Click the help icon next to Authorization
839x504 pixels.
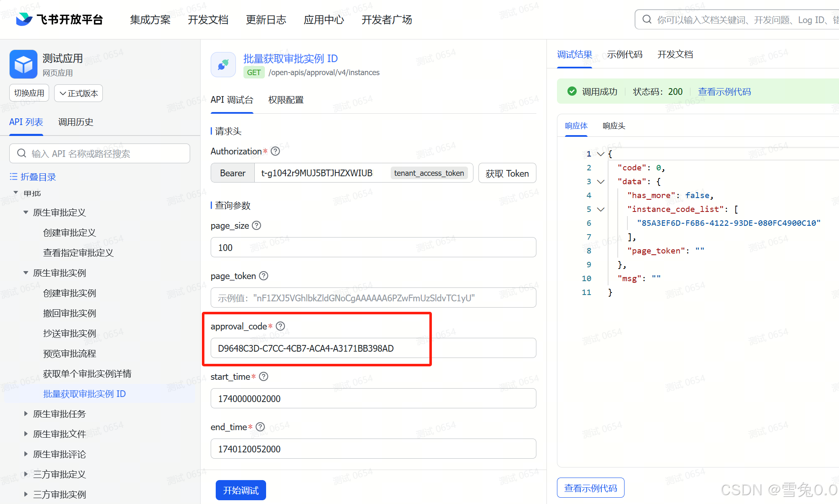point(275,151)
